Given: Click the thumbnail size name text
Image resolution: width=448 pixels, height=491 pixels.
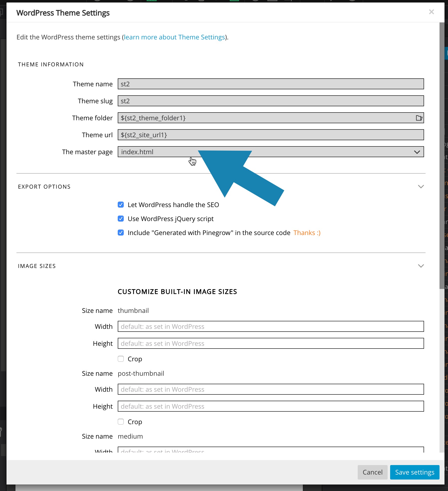Looking at the screenshot, I should 133,311.
